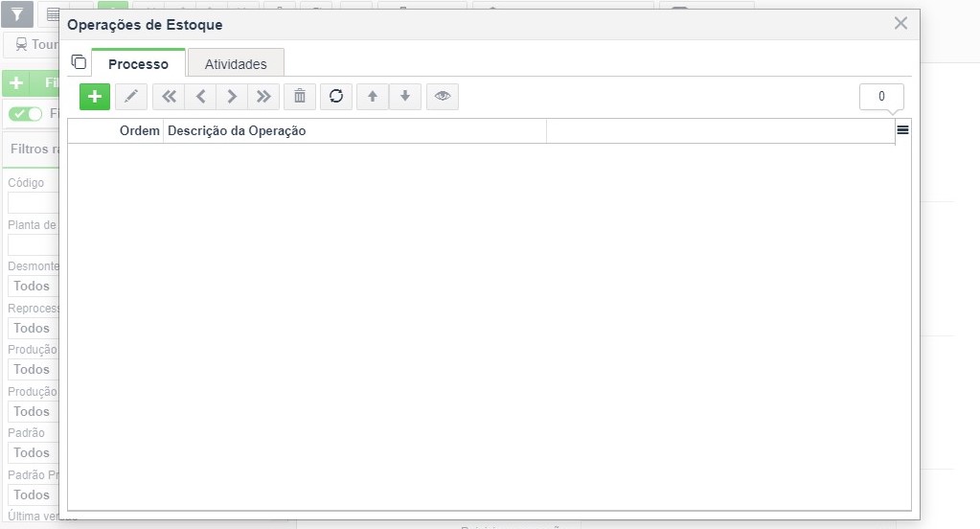This screenshot has height=529, width=980.
Task: Click the Planta de input field
Action: pyautogui.click(x=34, y=244)
